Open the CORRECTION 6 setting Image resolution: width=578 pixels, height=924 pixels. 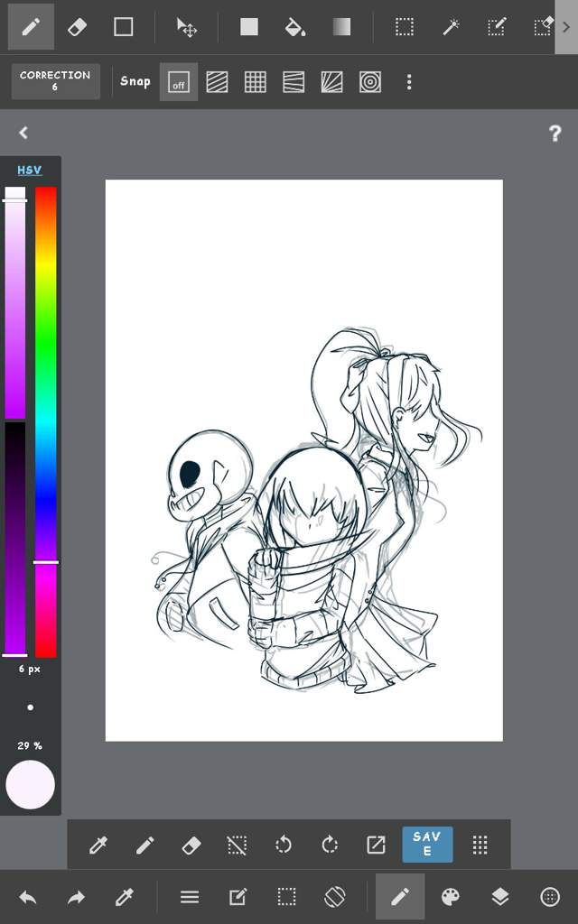pyautogui.click(x=55, y=81)
